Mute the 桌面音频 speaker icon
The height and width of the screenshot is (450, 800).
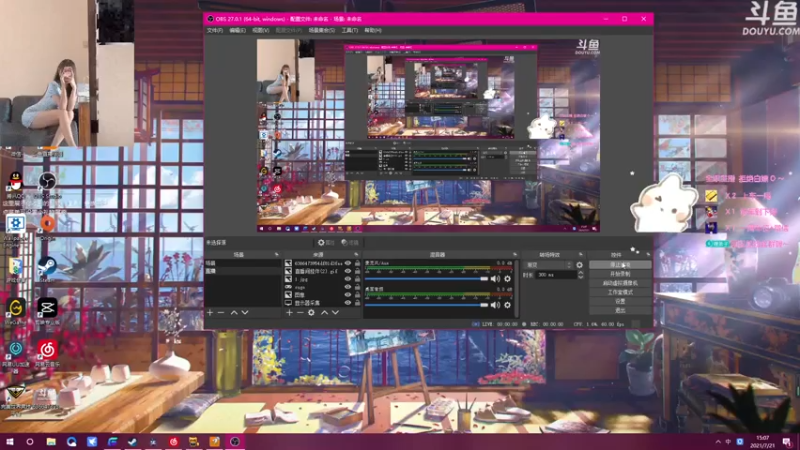[x=495, y=305]
